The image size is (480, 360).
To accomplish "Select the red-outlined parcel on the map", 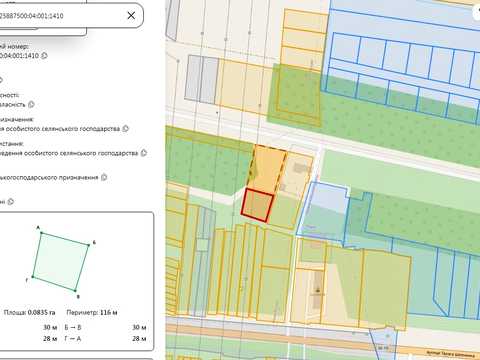I will pos(257,205).
